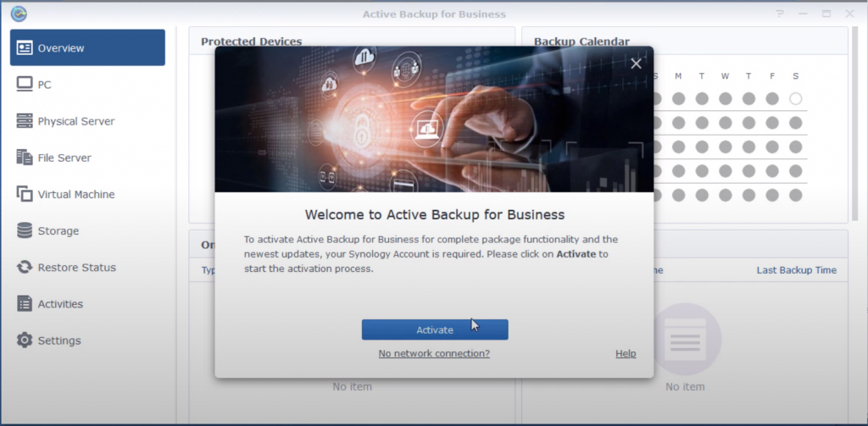The height and width of the screenshot is (426, 868).
Task: Select the hollow Saturday calendar dot
Action: [795, 99]
